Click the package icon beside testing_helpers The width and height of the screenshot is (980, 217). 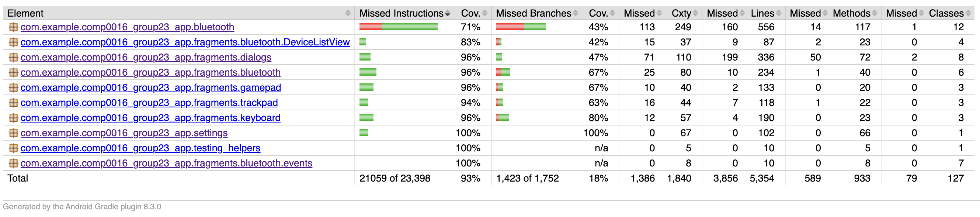[x=13, y=148]
